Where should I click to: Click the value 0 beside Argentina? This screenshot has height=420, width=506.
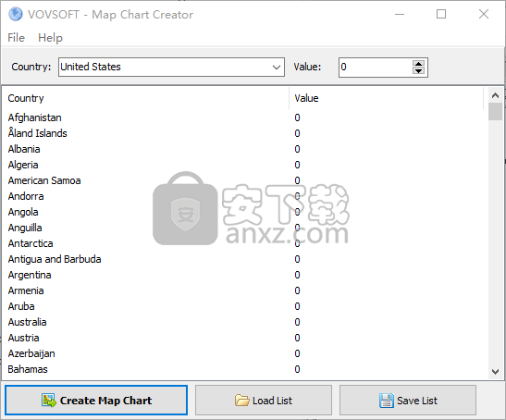click(x=297, y=275)
